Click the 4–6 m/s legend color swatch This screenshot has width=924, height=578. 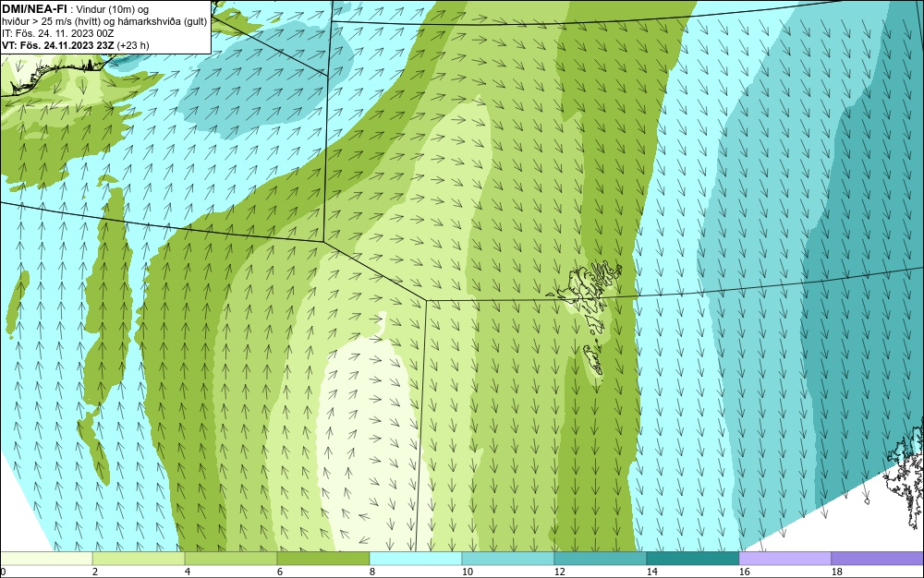231,559
